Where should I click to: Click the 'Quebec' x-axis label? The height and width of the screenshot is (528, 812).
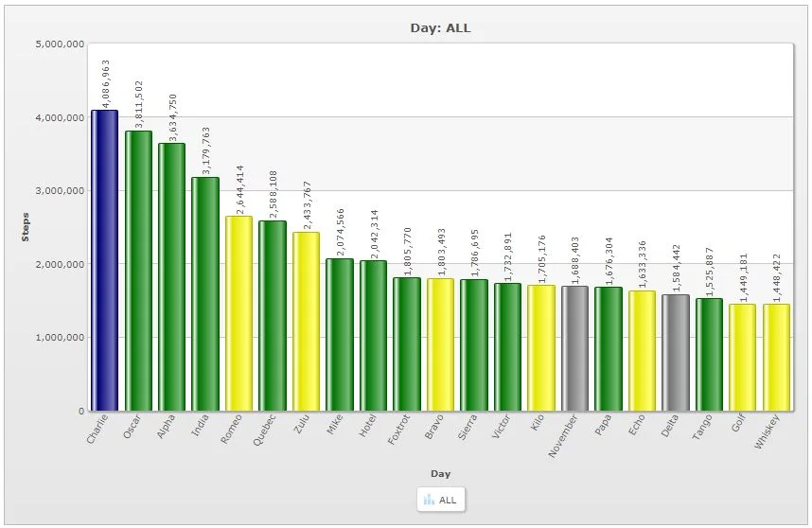coord(265,430)
